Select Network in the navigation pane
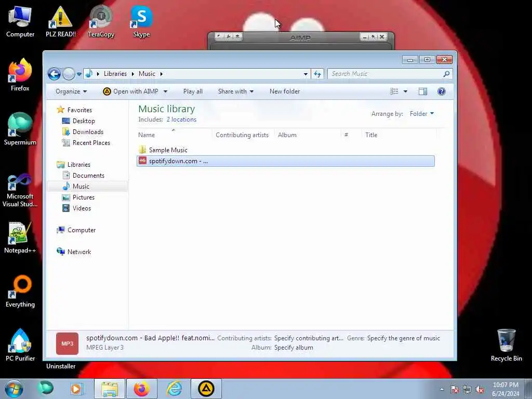Image resolution: width=532 pixels, height=399 pixels. (x=79, y=252)
